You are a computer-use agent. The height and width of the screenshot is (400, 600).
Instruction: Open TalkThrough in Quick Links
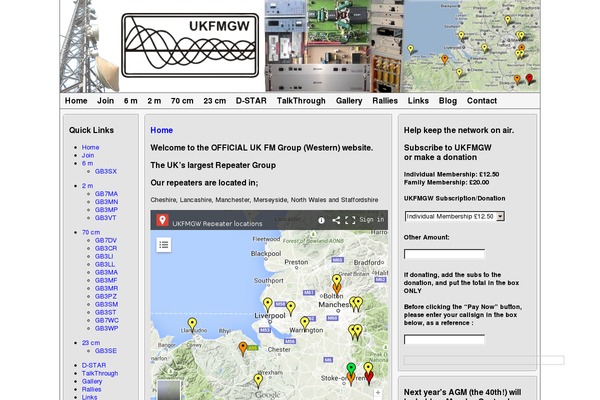(100, 374)
